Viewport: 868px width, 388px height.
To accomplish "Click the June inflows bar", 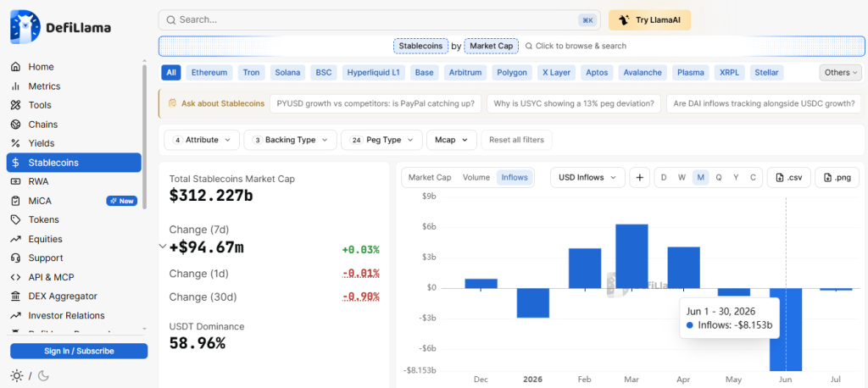I will (786, 330).
